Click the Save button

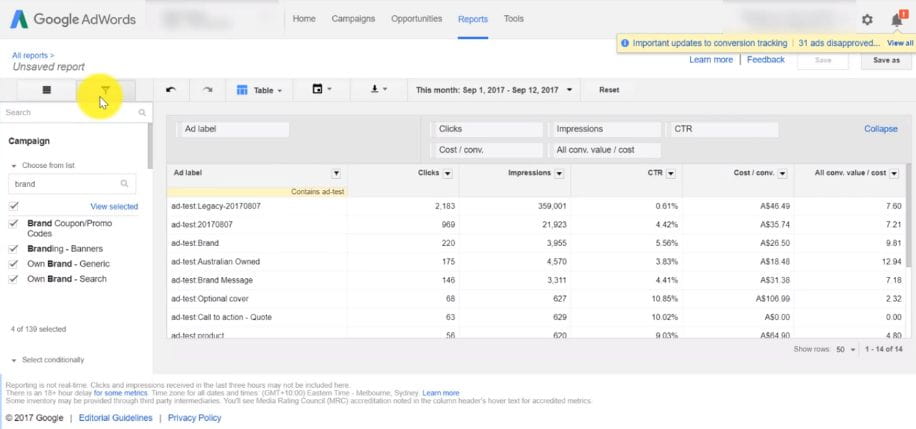[823, 60]
